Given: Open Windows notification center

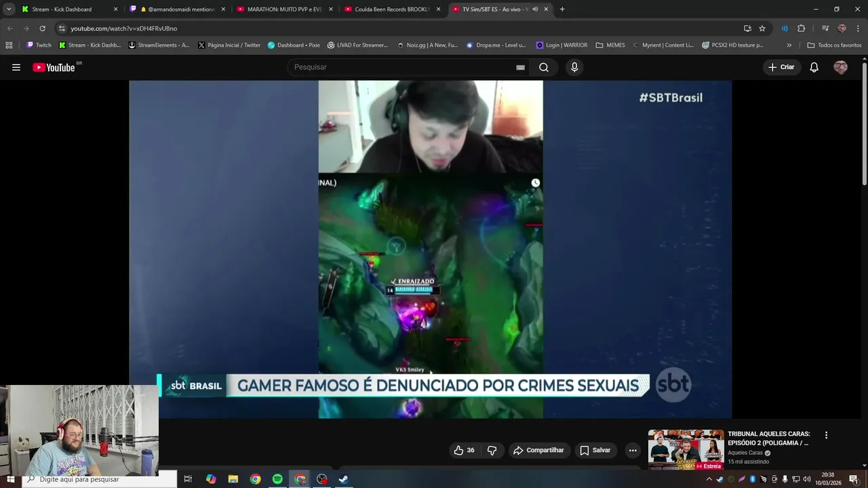Looking at the screenshot, I should 854,479.
